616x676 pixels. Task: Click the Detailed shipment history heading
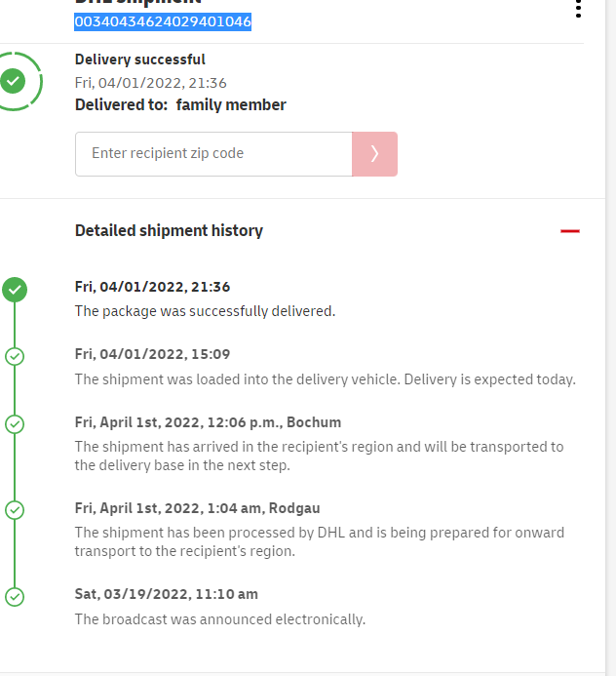[169, 231]
